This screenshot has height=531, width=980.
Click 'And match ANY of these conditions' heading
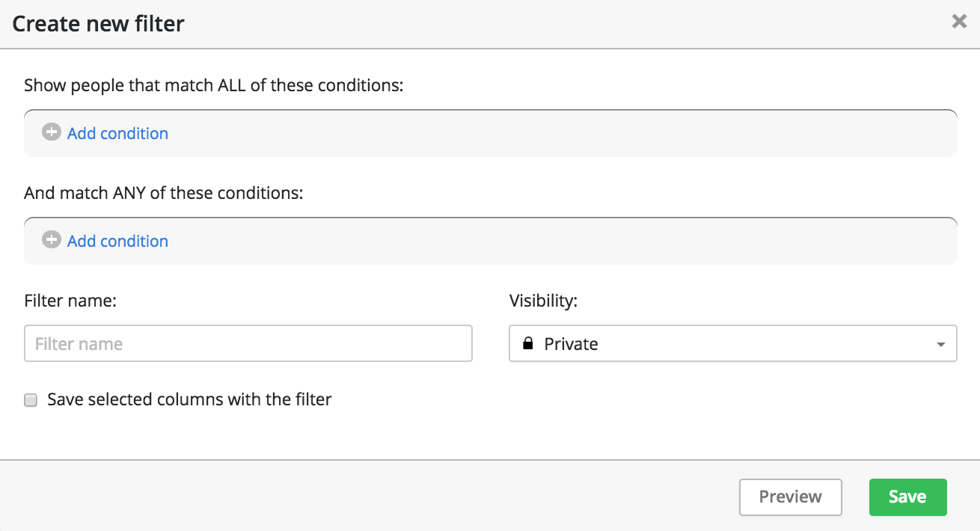163,193
